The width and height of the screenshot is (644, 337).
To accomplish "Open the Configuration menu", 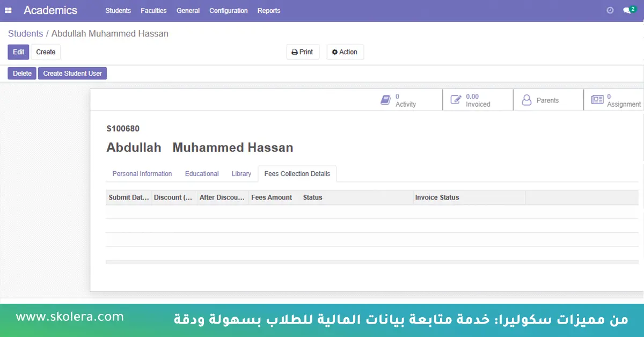I will click(229, 11).
